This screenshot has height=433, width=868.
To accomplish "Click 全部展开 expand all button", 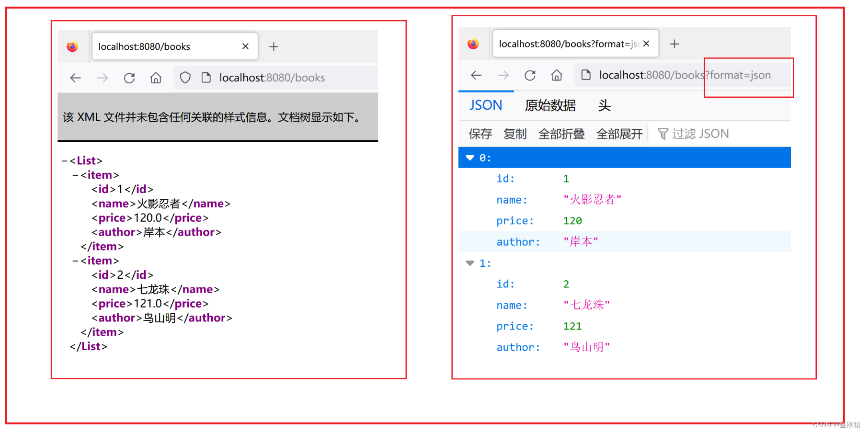I will pos(619,134).
